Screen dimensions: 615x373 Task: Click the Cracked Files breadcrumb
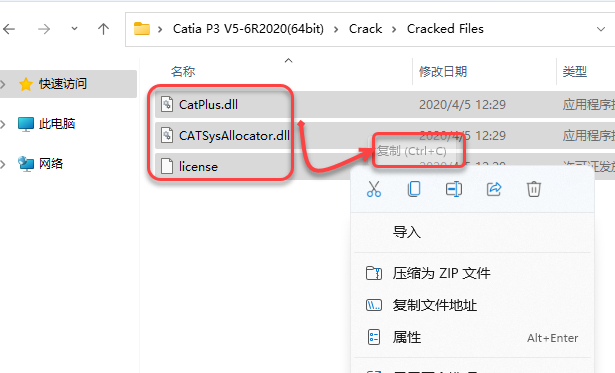pos(445,29)
